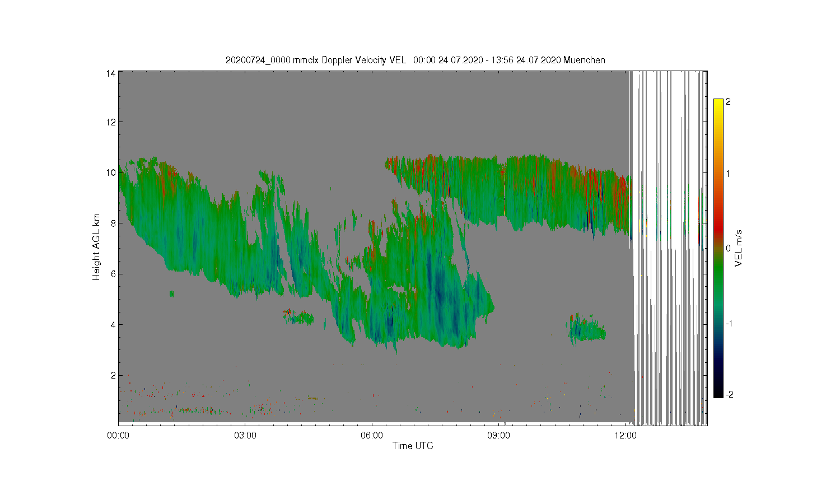
Task: Click the 00:00 time axis label
Action: pos(118,435)
